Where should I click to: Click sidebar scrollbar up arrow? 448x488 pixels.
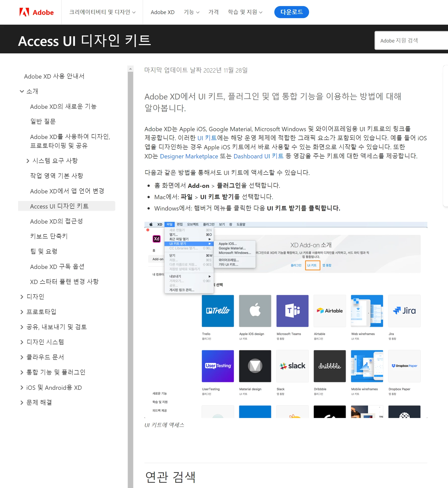pos(130,68)
